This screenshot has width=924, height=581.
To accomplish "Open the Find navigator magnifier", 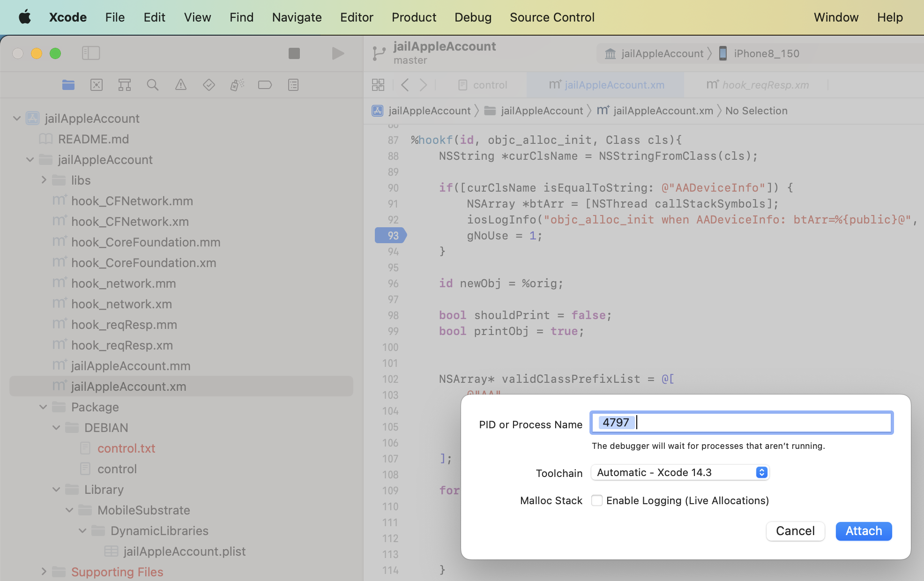I will tap(153, 85).
